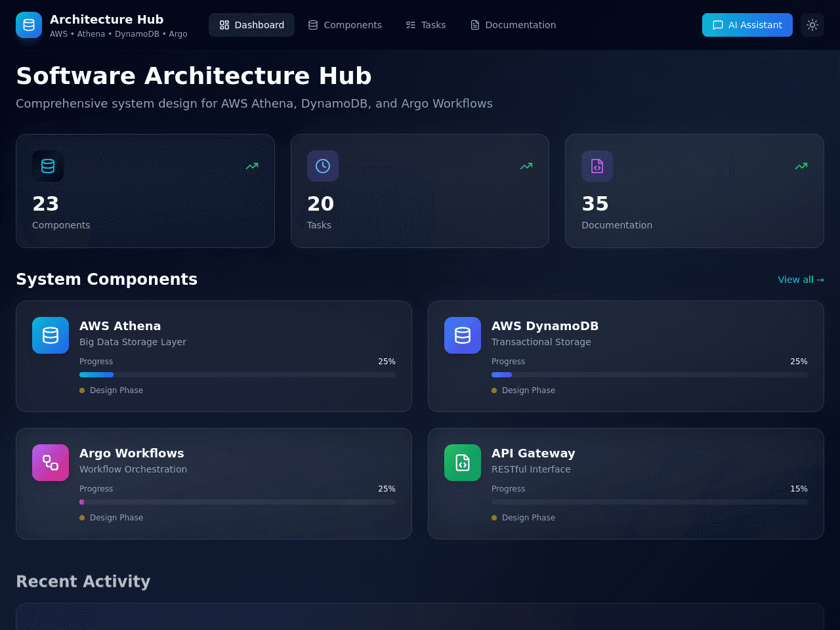The width and height of the screenshot is (840, 630).
Task: Click the Argo Workflows progress bar
Action: (238, 502)
